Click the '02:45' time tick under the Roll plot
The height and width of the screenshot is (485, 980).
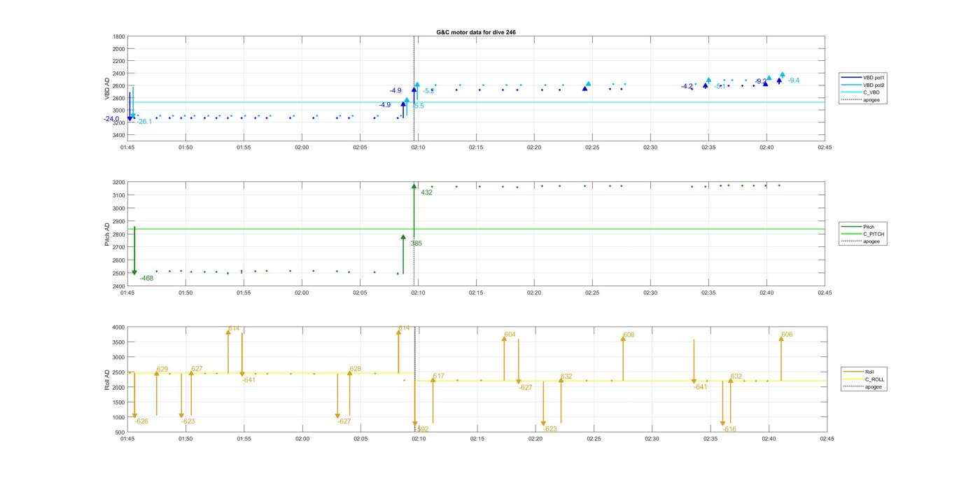coord(827,439)
